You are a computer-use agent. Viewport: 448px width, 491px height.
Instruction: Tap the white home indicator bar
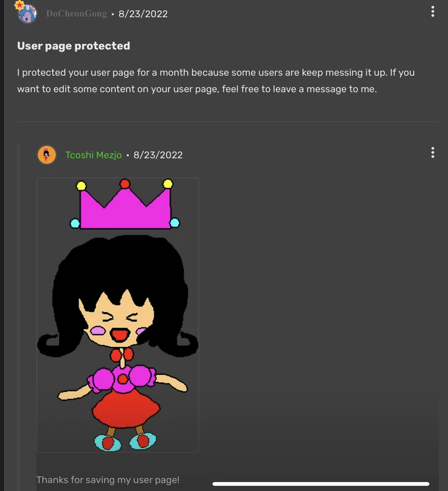(320, 484)
